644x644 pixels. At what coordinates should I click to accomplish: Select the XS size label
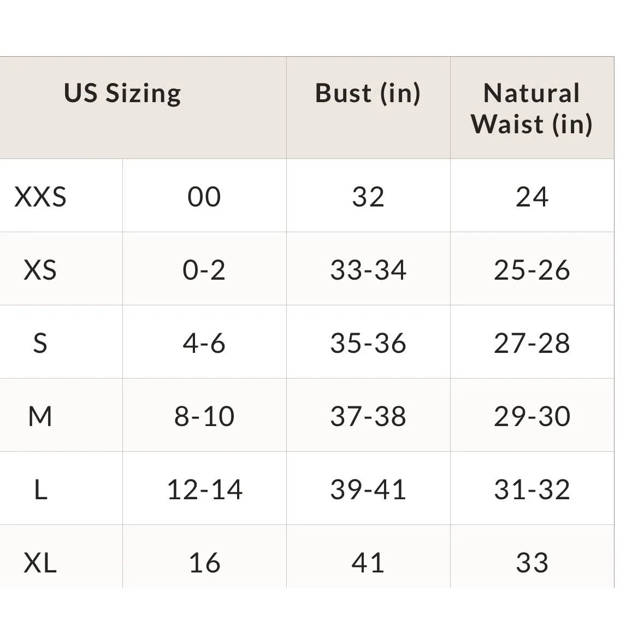(40, 270)
